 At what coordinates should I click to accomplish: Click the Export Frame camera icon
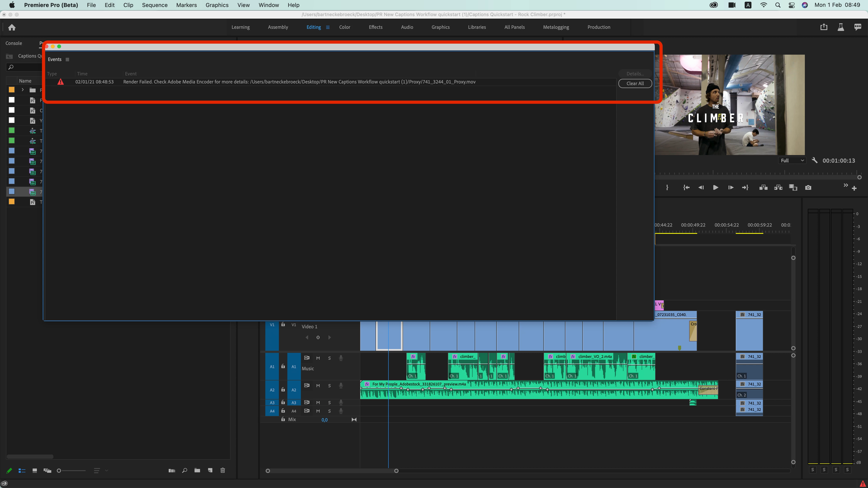[808, 188]
